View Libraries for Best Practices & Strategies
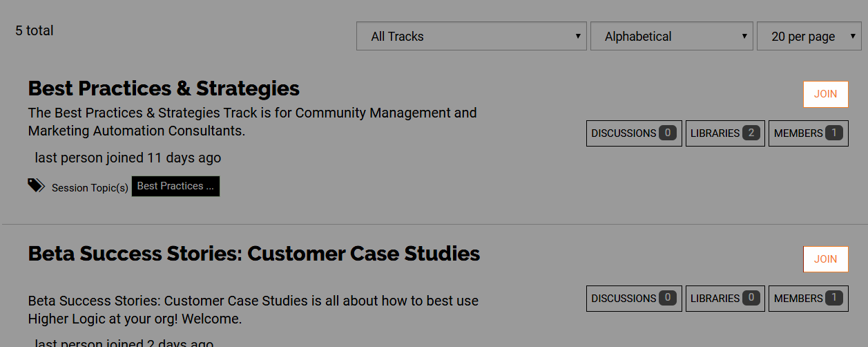868x347 pixels. coord(725,133)
